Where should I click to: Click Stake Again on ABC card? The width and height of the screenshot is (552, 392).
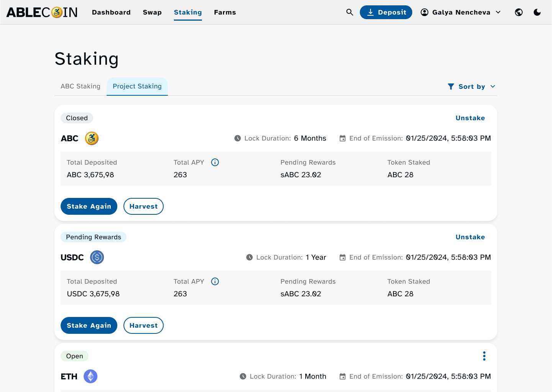click(89, 206)
